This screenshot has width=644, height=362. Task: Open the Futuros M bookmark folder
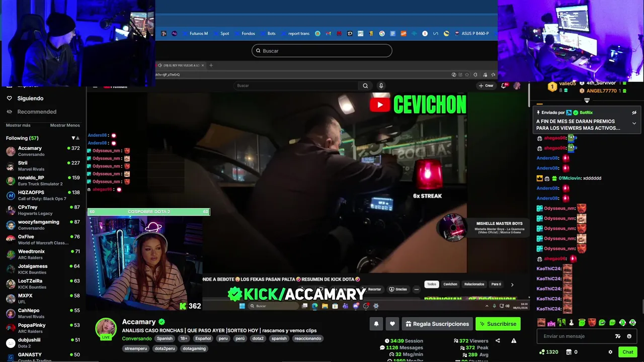[x=195, y=34]
